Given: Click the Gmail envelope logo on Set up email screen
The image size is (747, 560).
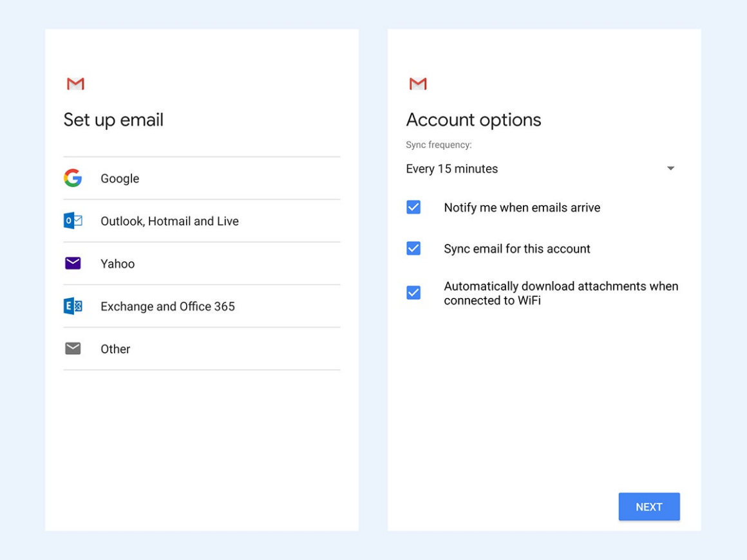Looking at the screenshot, I should click(75, 83).
